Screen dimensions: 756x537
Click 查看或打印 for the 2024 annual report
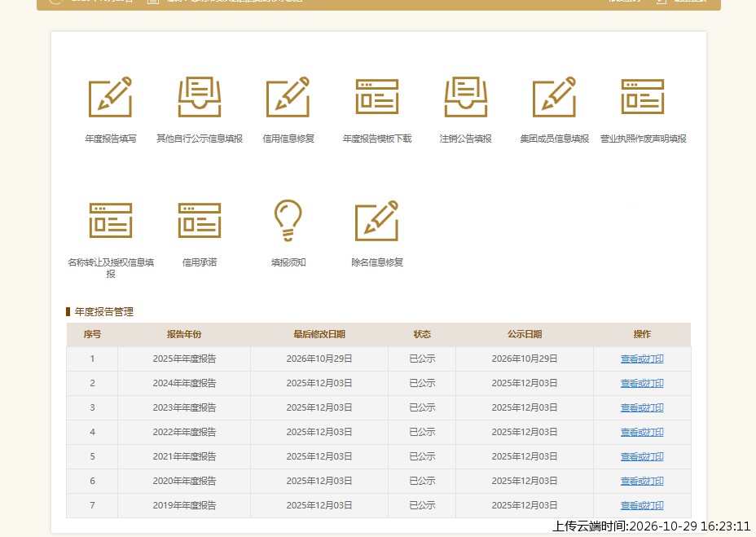pyautogui.click(x=642, y=384)
